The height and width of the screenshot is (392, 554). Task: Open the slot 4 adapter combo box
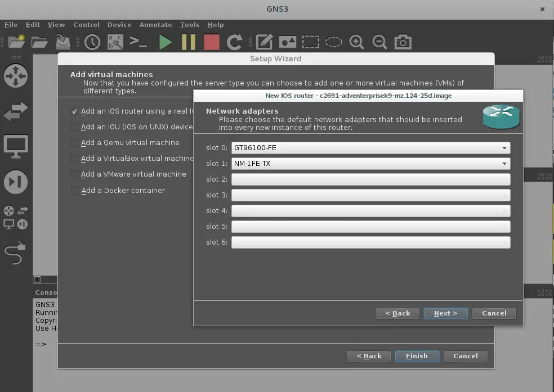[x=370, y=211]
